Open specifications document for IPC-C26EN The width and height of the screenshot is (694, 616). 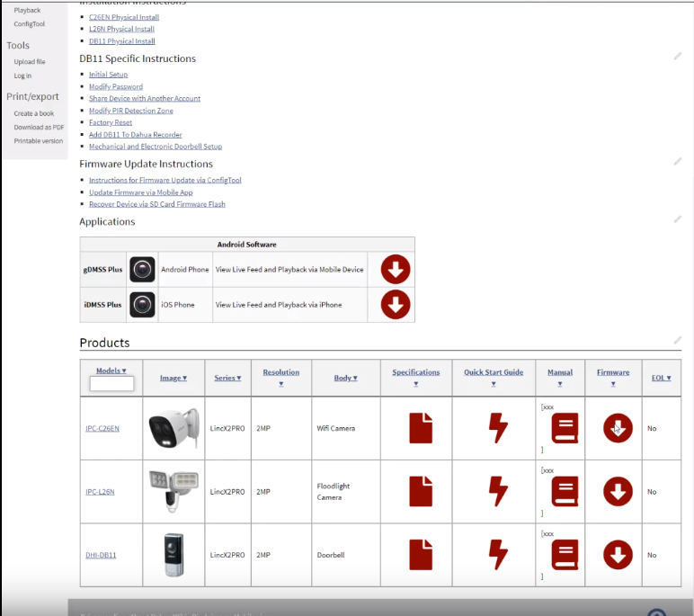tap(421, 428)
